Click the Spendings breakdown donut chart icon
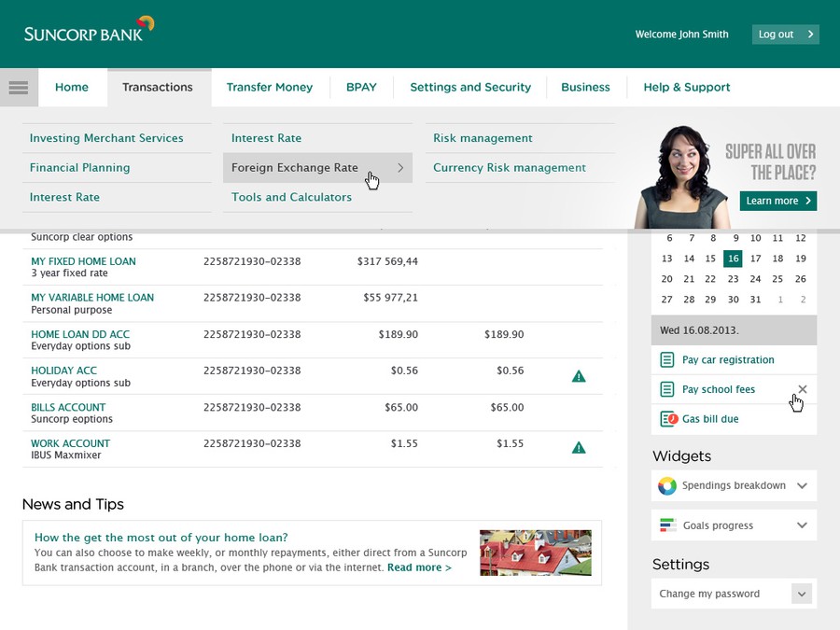This screenshot has height=630, width=840. tap(667, 486)
